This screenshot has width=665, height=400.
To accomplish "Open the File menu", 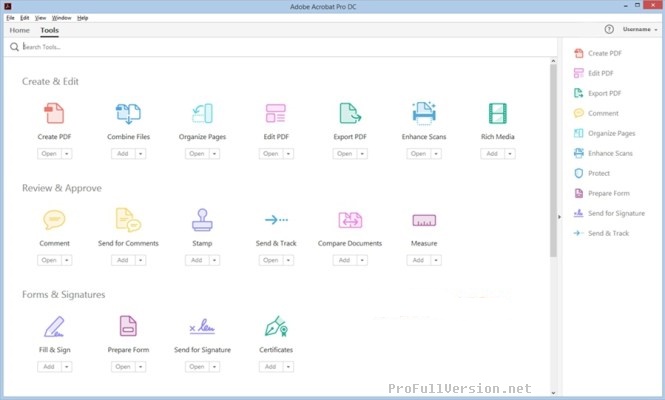I will pos(10,18).
